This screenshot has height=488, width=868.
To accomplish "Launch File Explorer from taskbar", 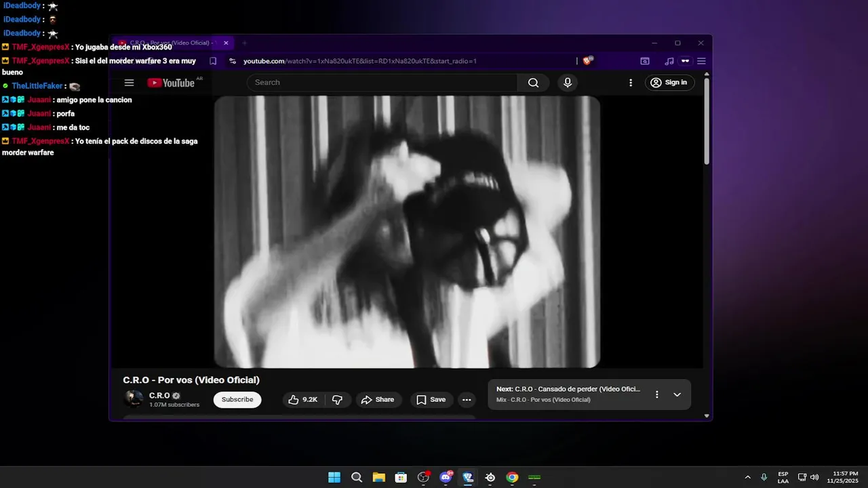I will point(378,477).
